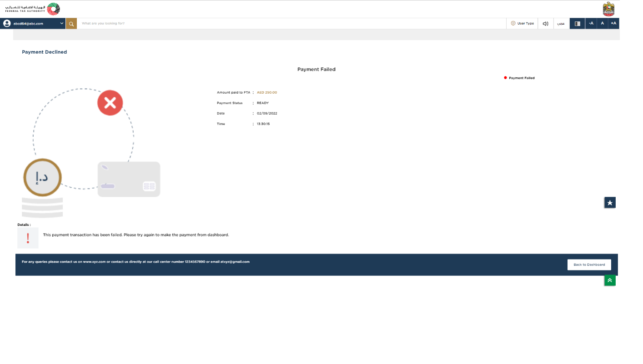Click the search magnifier icon

click(x=71, y=24)
